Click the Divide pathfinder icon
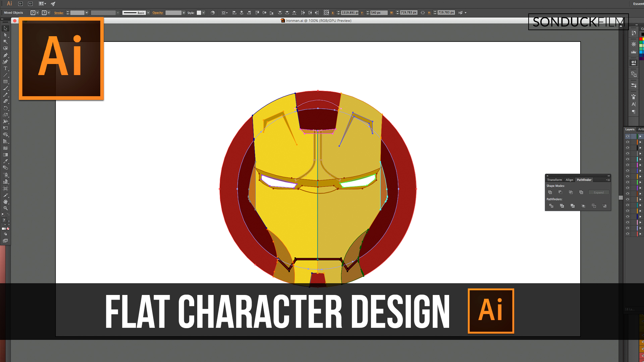Viewport: 644px width, 362px height. coord(551,206)
